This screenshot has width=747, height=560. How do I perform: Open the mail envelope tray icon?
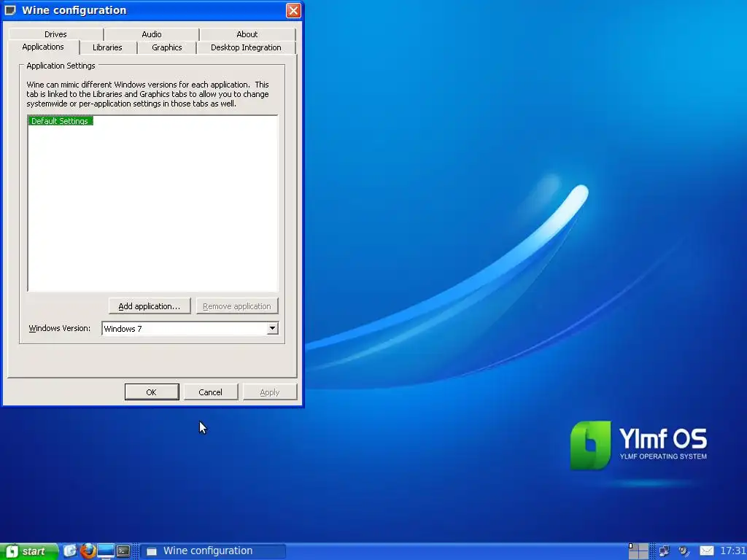coord(706,551)
